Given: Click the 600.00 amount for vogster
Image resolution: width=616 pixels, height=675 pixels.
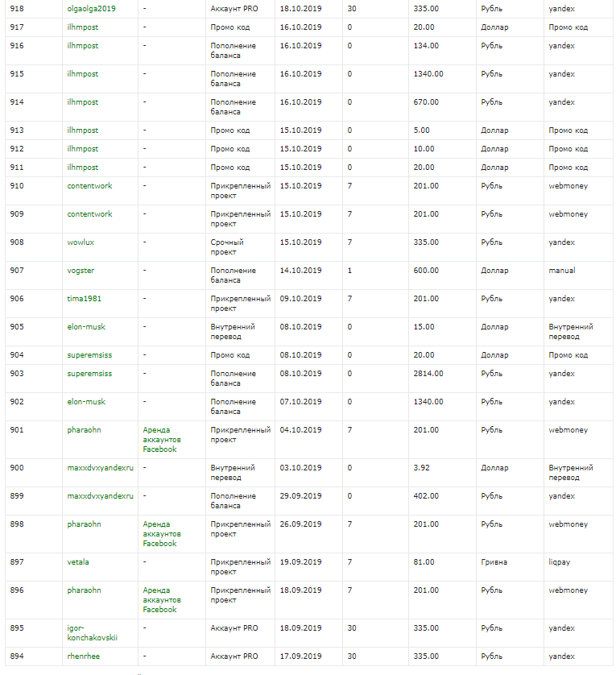Looking at the screenshot, I should (424, 271).
